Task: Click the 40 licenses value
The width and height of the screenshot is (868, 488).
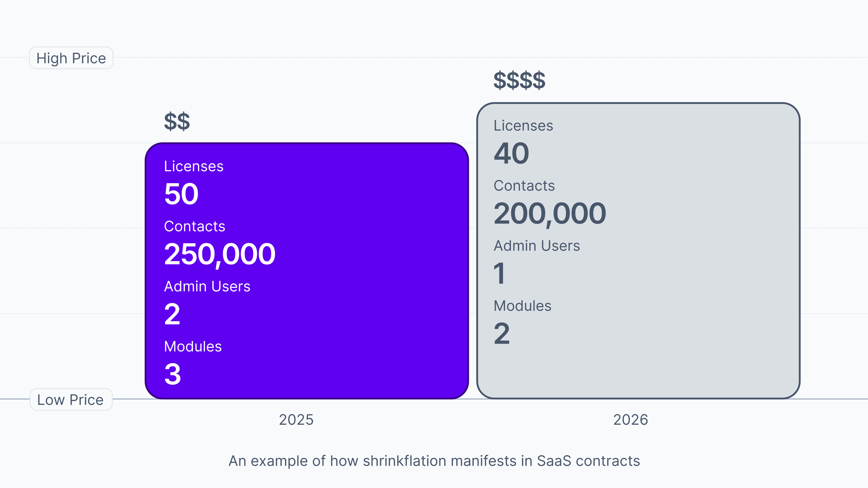Action: pyautogui.click(x=511, y=153)
